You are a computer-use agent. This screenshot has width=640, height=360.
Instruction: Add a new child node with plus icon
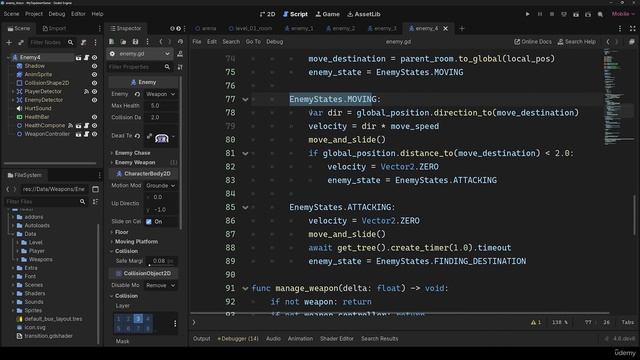pyautogui.click(x=9, y=42)
